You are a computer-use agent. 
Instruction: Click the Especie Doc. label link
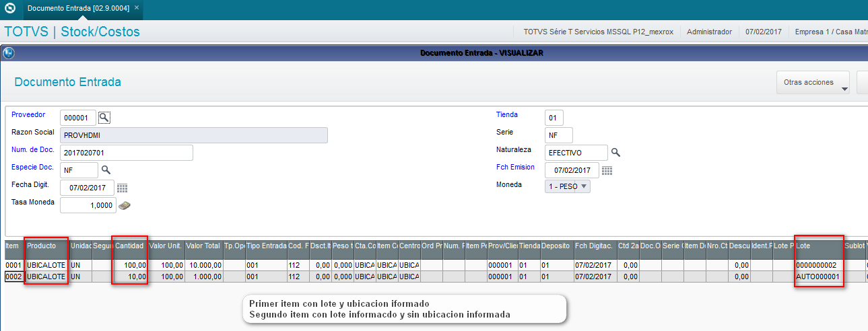32,166
